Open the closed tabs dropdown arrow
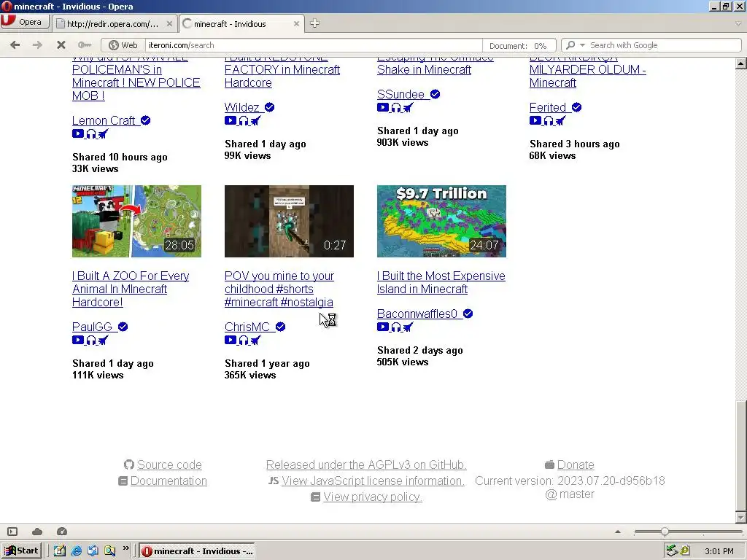Image resolution: width=747 pixels, height=560 pixels. pos(738,23)
